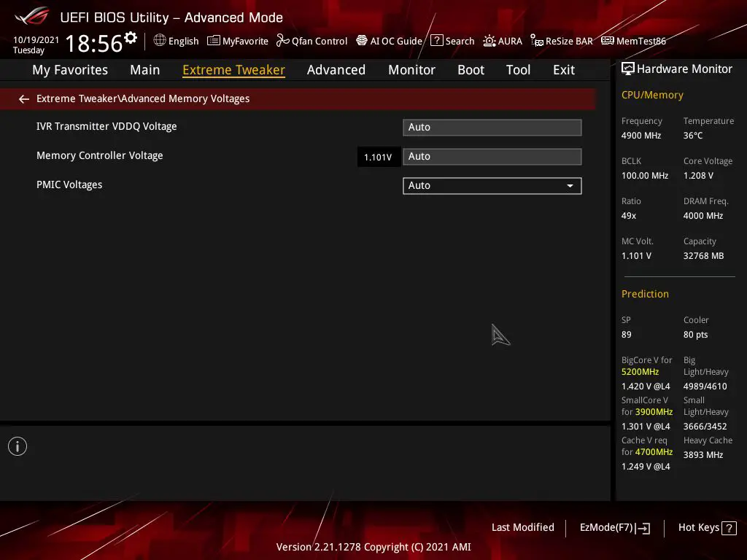The height and width of the screenshot is (560, 747).
Task: Click the Prediction section heading
Action: [645, 294]
